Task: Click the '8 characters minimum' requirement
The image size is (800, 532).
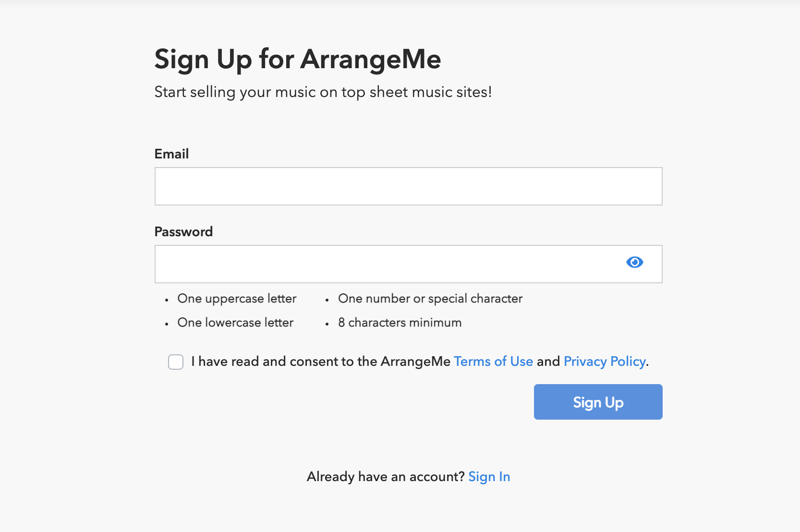Action: click(400, 323)
